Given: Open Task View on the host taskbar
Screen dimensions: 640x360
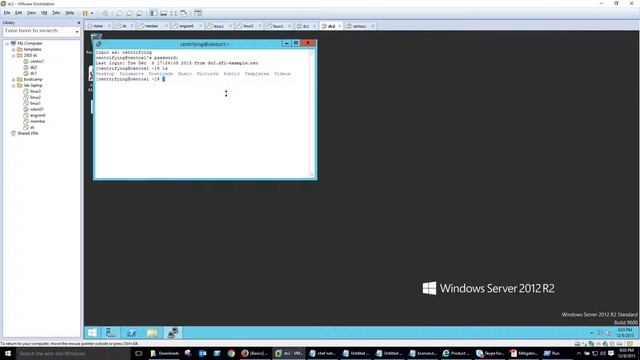Looking at the screenshot, I should pos(139,353).
